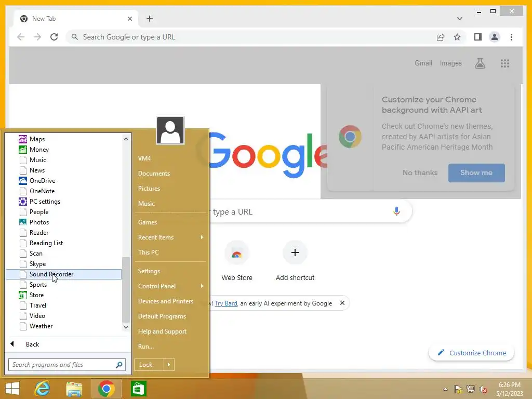Screen dimensions: 532x399
Task: Click the network tray icon
Action: (471, 389)
